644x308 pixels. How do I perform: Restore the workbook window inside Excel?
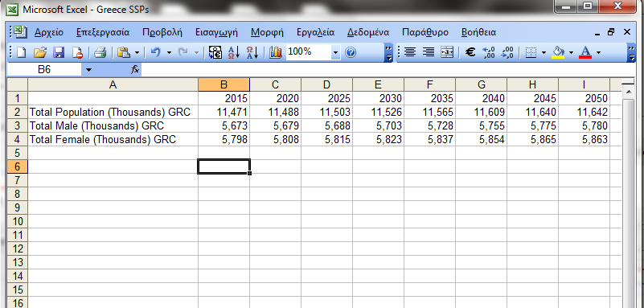point(611,32)
